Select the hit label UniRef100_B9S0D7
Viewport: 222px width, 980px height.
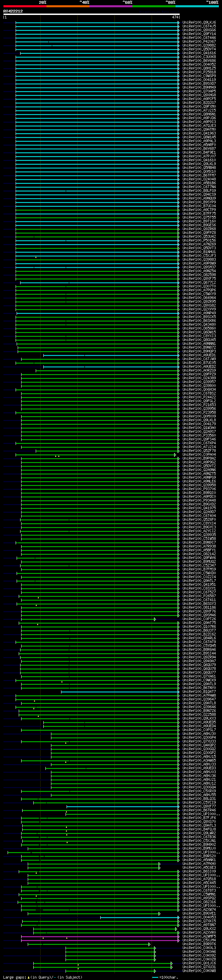click(x=199, y=83)
